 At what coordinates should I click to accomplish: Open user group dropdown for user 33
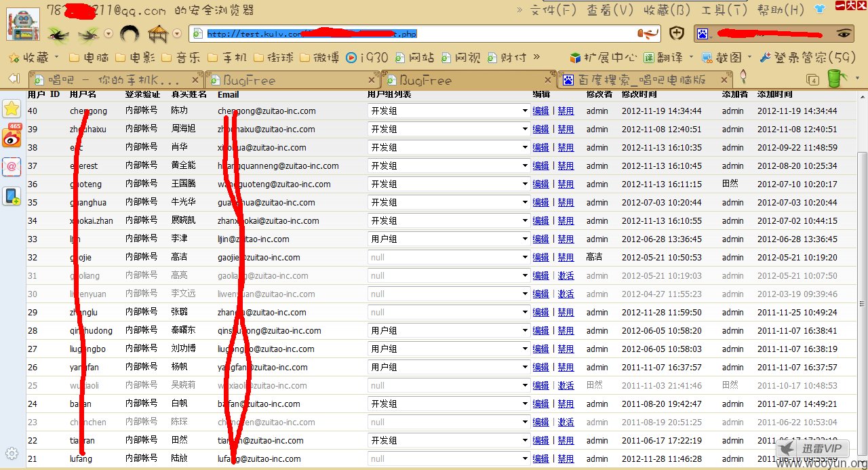coord(448,239)
